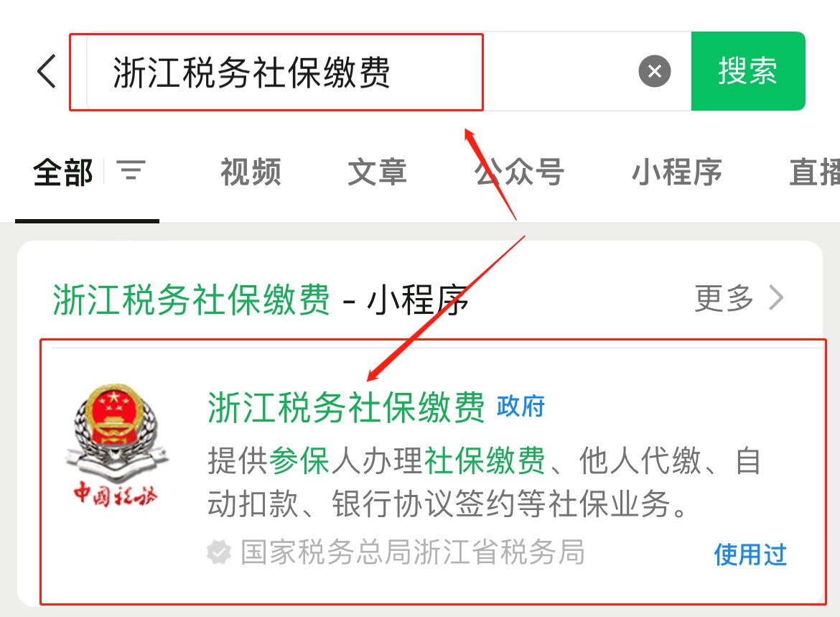Screen dimensions: 840x617
Task: Click 国家税务总局浙江省税务局 publisher name
Action: point(413,552)
